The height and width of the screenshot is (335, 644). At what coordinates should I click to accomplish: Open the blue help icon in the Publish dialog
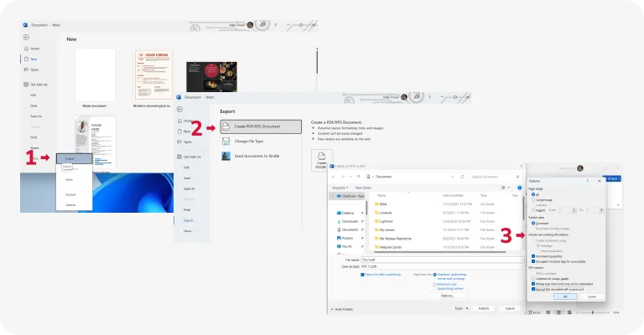(x=520, y=188)
